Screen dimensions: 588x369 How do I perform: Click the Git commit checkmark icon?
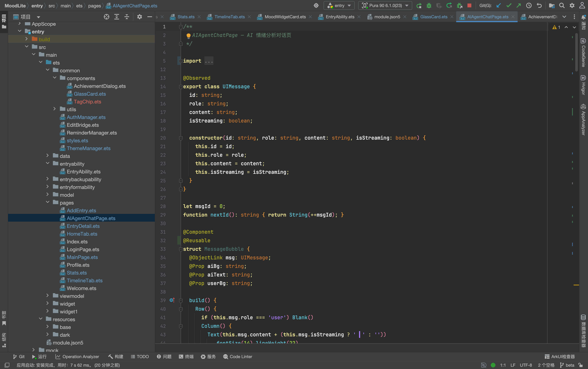pyautogui.click(x=509, y=5)
